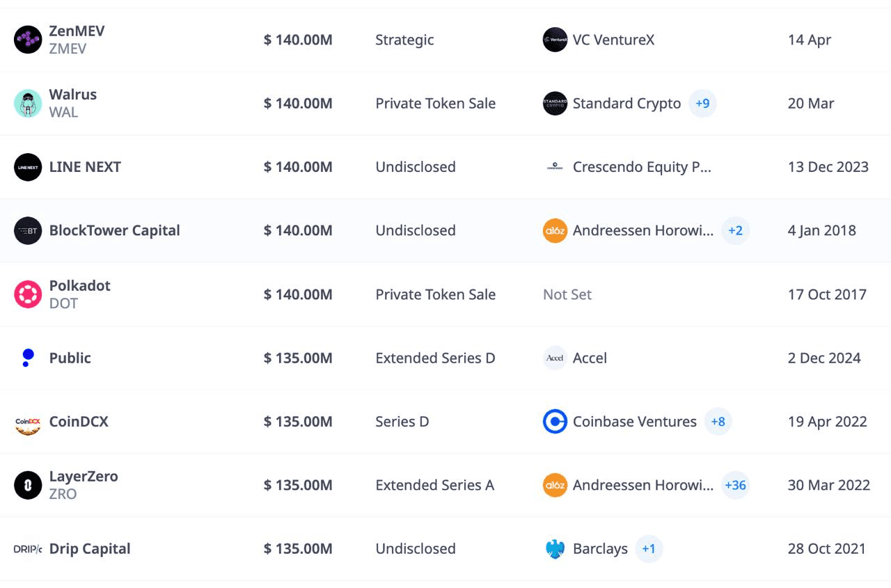Click the Andreessen Horowitz a16z icon
Image resolution: width=891 pixels, height=588 pixels.
click(x=555, y=230)
